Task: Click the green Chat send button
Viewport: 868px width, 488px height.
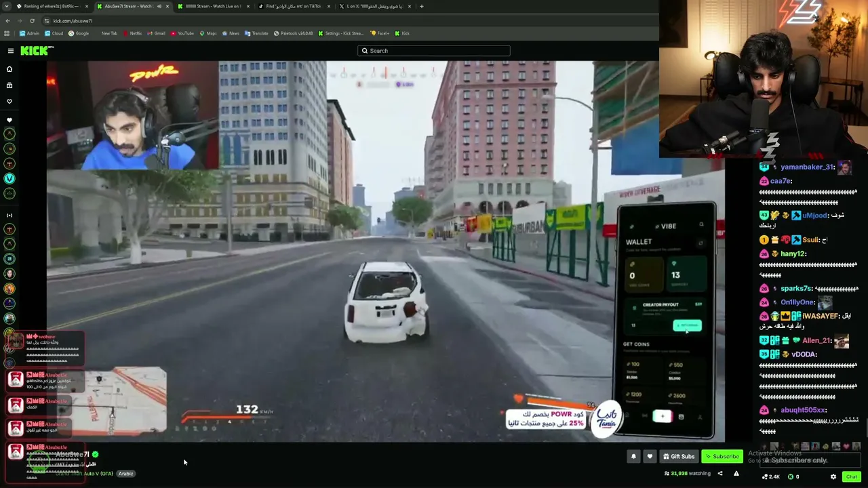Action: coord(852,476)
